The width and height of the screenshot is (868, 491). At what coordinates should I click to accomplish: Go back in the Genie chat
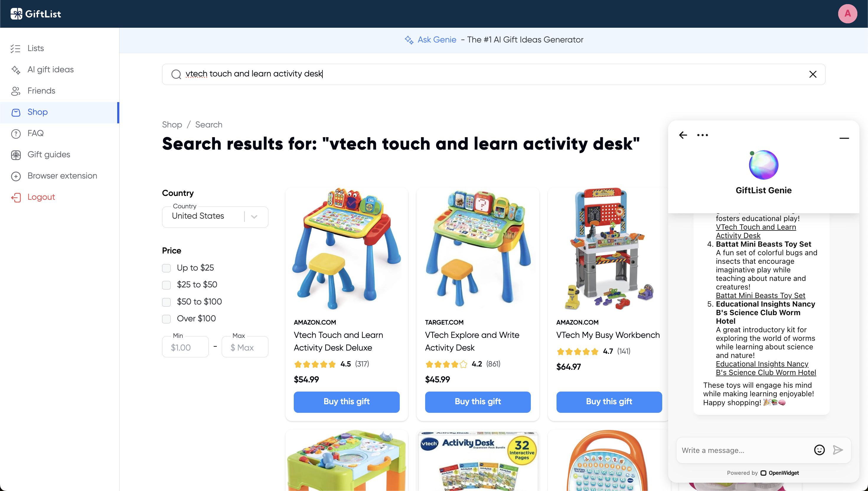pos(683,135)
